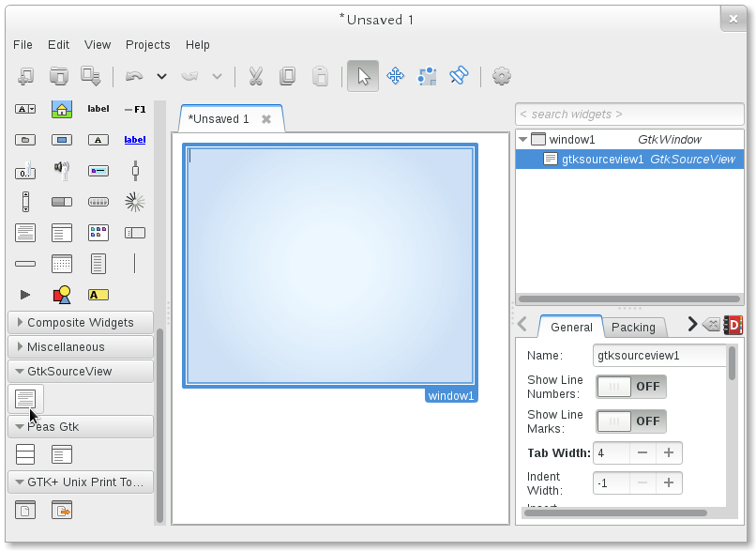This screenshot has height=551, width=756.
Task: Pick the drawing area shapes widget
Action: (62, 295)
